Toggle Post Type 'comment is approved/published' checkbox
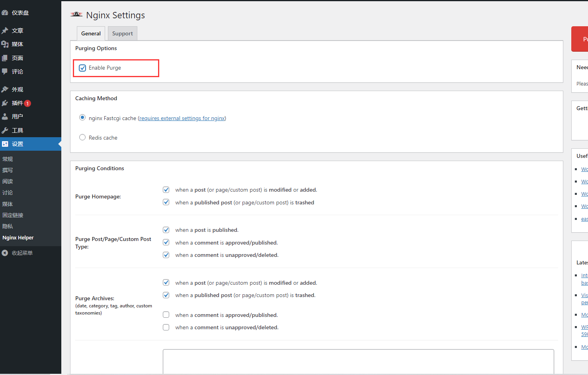The height and width of the screenshot is (375, 588). pos(166,242)
